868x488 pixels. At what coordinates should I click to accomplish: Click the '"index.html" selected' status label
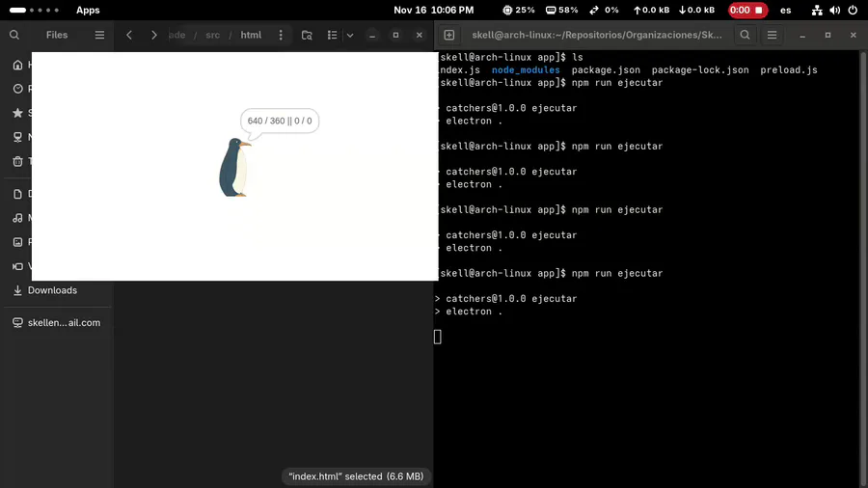pos(356,476)
